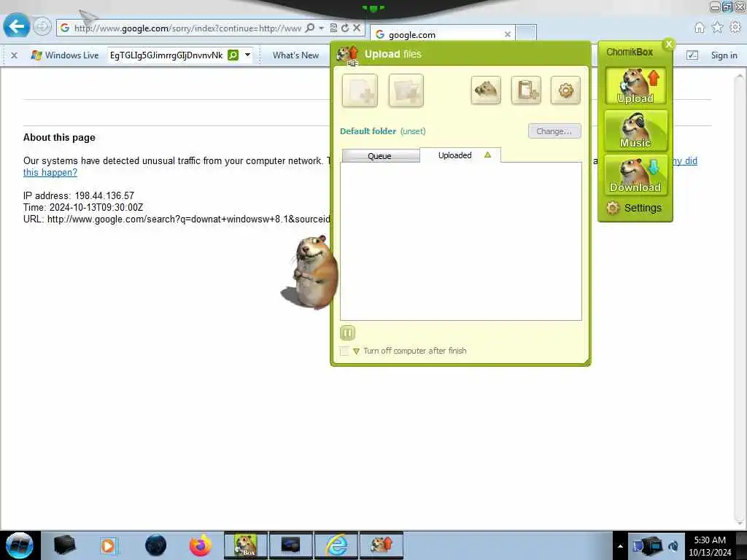This screenshot has width=747, height=560.
Task: Click Windows Live toolbar logo button
Action: (65, 55)
